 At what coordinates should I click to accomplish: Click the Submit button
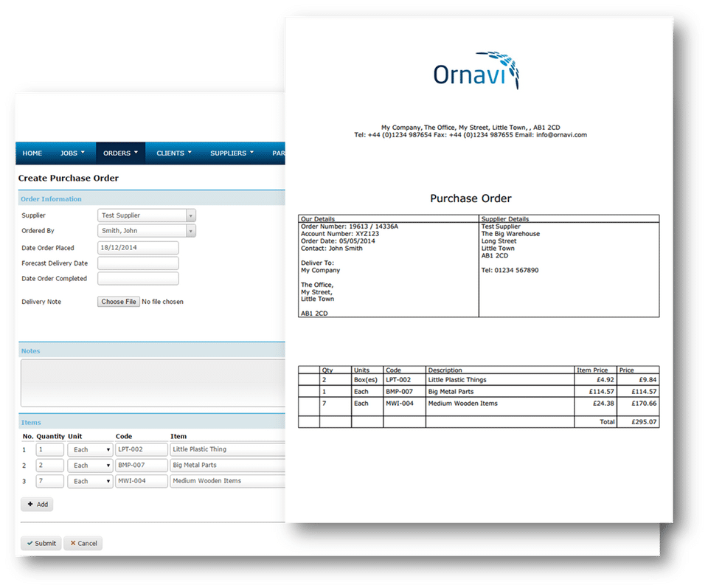coord(41,543)
